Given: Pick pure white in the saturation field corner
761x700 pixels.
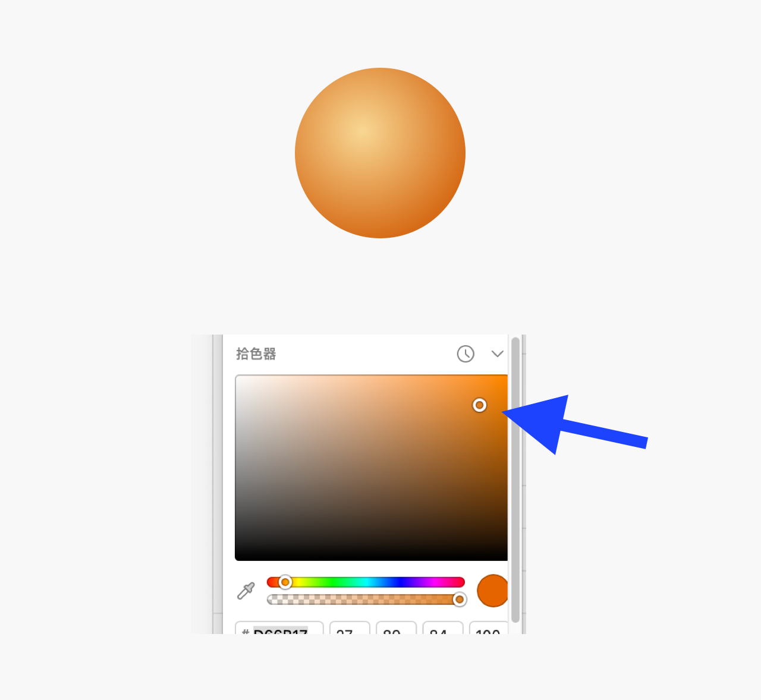Looking at the screenshot, I should pos(237,377).
